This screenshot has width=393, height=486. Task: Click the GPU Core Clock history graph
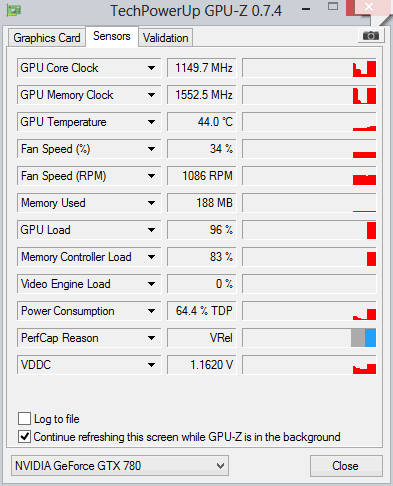click(309, 68)
